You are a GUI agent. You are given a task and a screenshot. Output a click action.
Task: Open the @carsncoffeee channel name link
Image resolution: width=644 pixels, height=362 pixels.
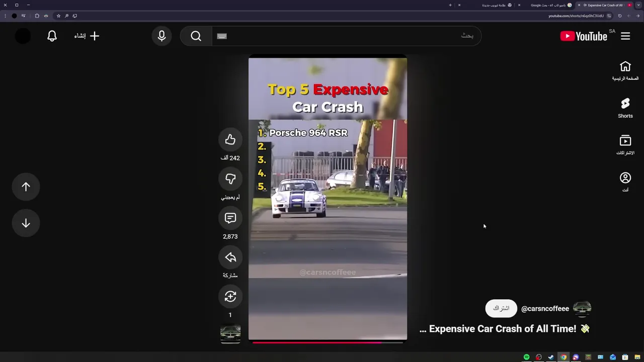[545, 309]
